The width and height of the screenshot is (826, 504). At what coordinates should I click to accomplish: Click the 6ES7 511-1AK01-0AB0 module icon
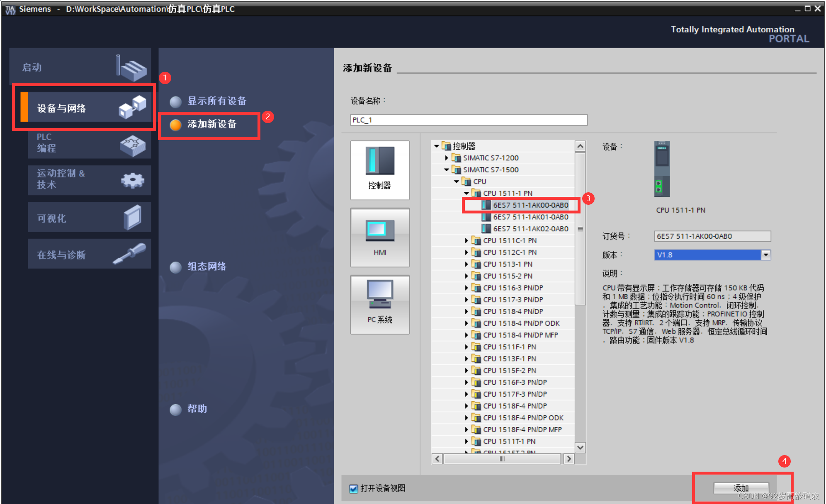click(x=486, y=217)
